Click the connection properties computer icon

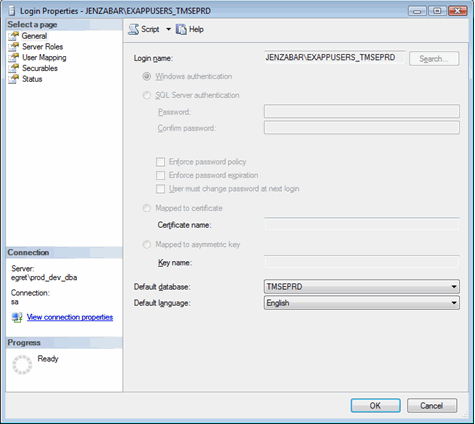[17, 317]
